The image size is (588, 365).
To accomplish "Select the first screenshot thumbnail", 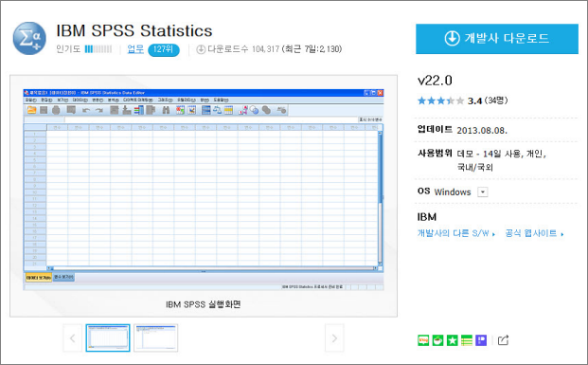I will [108, 338].
